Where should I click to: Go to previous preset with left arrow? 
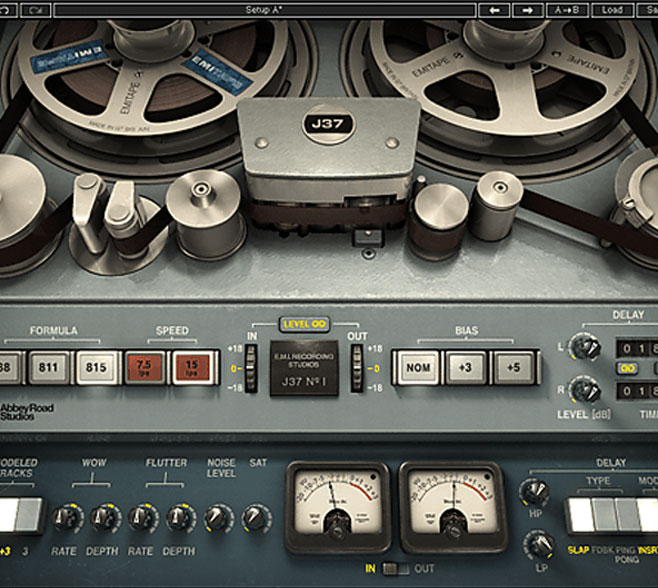tap(494, 10)
